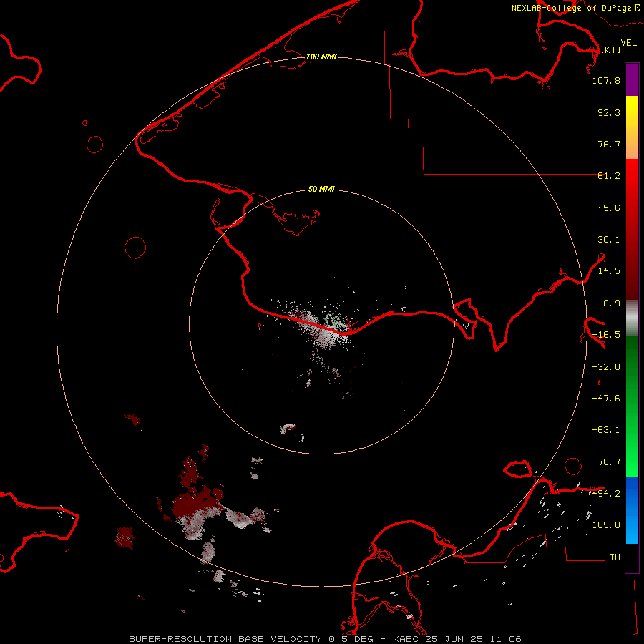The width and height of the screenshot is (644, 644).
Task: Click the -63.1 scale value
Action: click(606, 430)
